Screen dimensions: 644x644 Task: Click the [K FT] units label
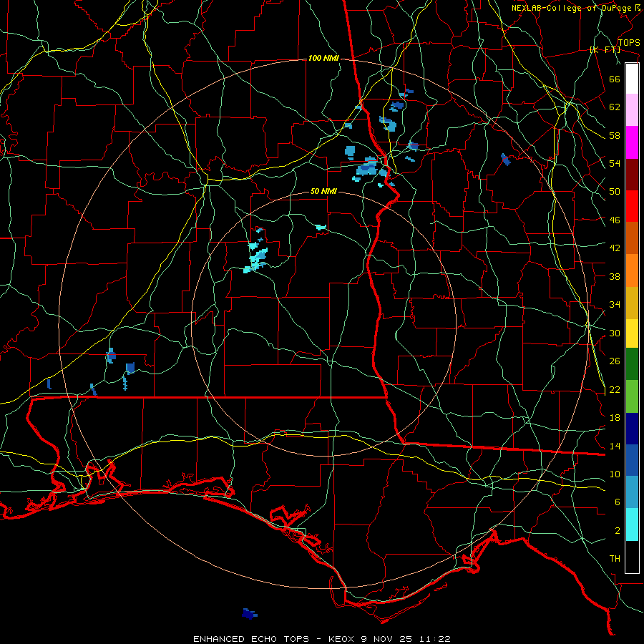[x=605, y=50]
